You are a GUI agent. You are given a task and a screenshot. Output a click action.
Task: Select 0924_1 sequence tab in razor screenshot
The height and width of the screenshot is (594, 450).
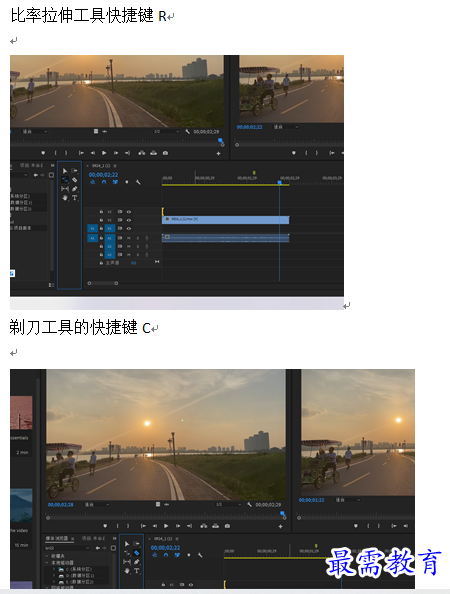[164, 539]
